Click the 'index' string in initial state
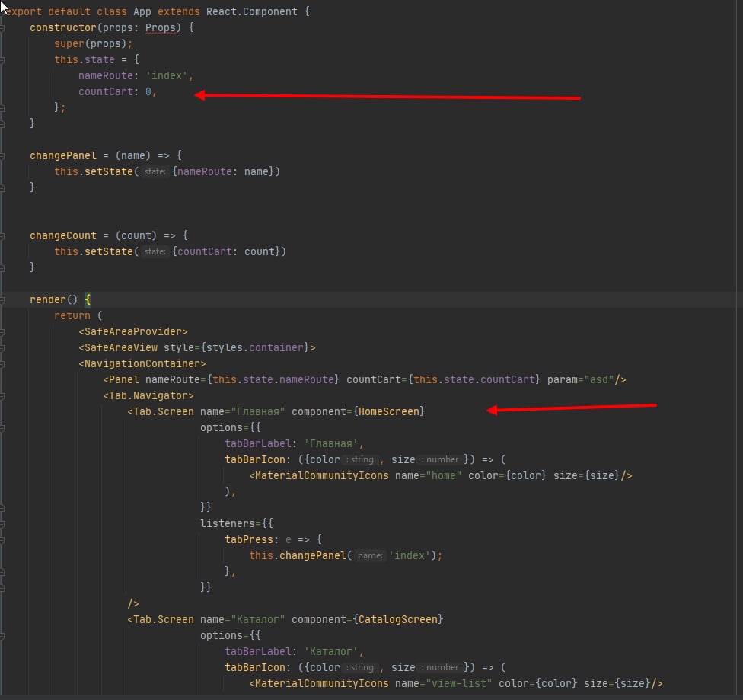This screenshot has width=743, height=700. point(166,76)
